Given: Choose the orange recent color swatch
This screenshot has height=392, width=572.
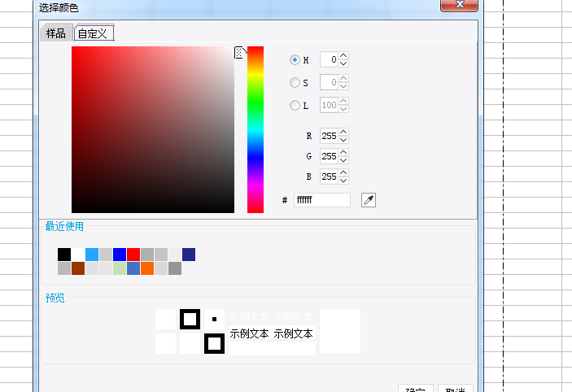Looking at the screenshot, I should click(147, 268).
